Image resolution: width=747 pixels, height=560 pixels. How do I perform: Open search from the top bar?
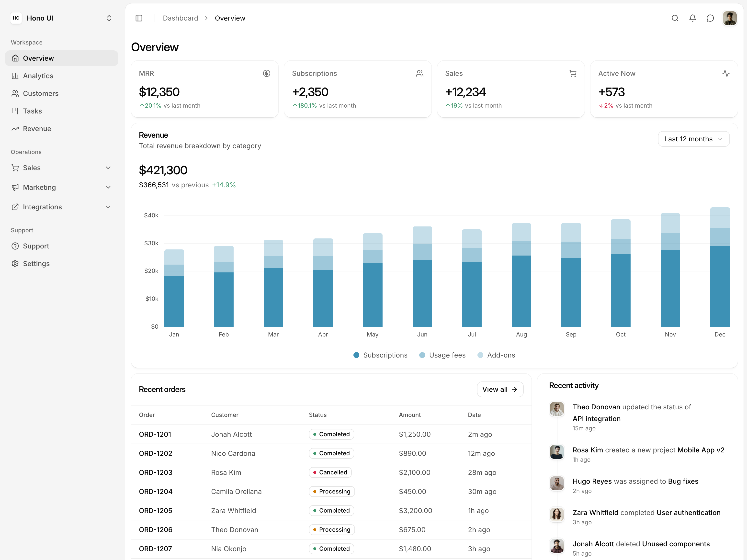pyautogui.click(x=675, y=18)
